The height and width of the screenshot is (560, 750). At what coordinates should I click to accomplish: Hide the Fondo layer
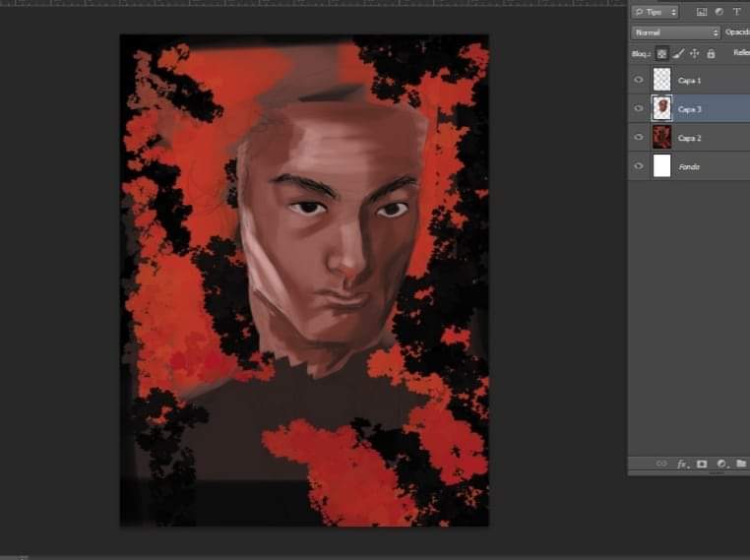pos(639,166)
